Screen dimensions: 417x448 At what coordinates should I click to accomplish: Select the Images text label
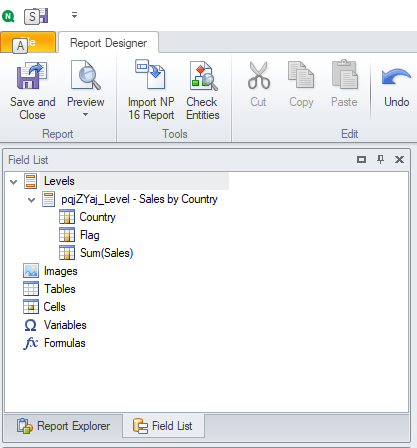pos(61,271)
